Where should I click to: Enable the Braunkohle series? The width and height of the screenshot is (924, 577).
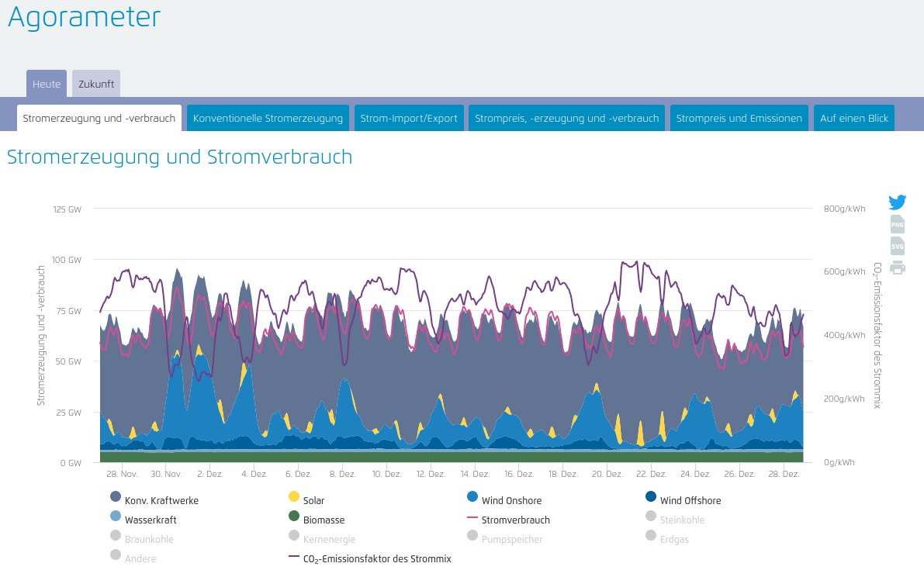tap(141, 539)
